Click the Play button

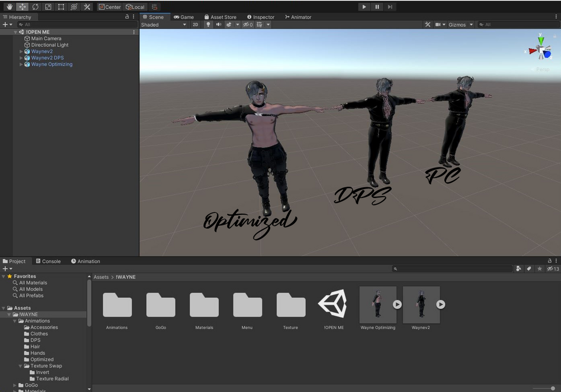364,7
